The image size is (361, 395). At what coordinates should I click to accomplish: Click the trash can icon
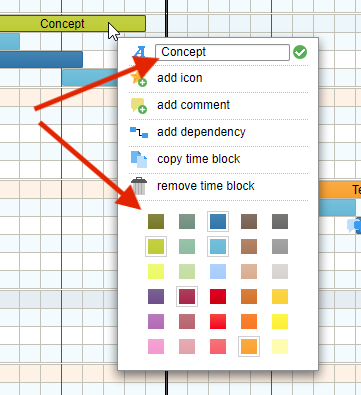[x=139, y=186]
